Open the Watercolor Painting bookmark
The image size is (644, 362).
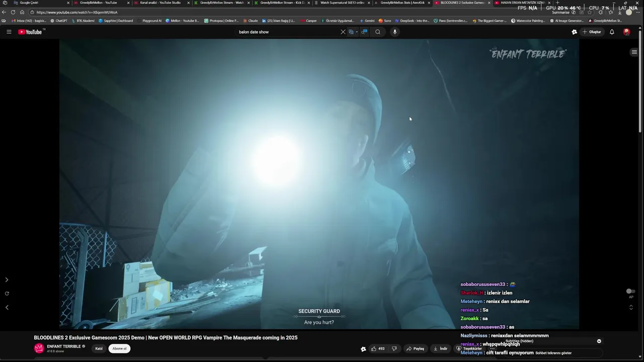[528, 21]
